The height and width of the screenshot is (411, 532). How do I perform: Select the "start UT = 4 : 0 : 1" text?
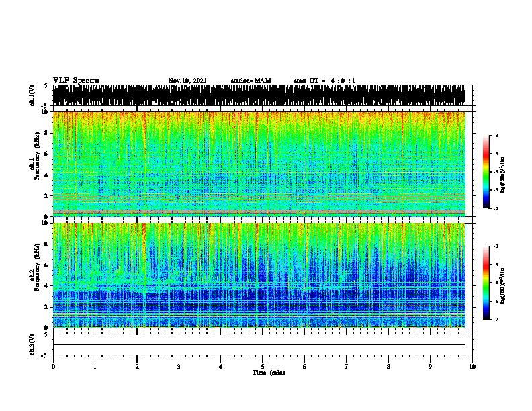click(x=324, y=81)
